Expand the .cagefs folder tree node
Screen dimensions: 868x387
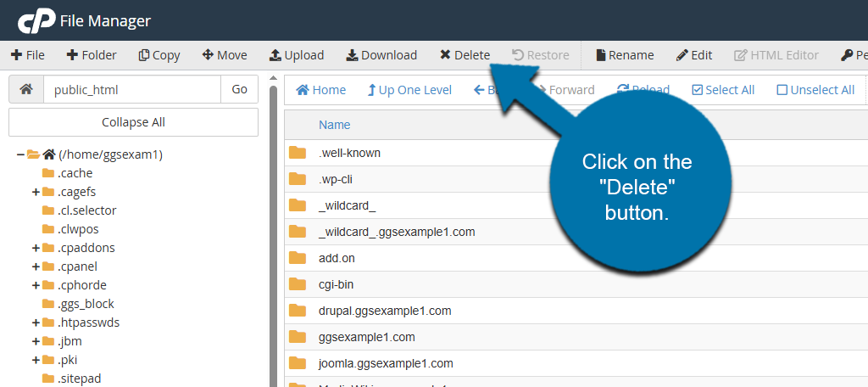[x=36, y=192]
